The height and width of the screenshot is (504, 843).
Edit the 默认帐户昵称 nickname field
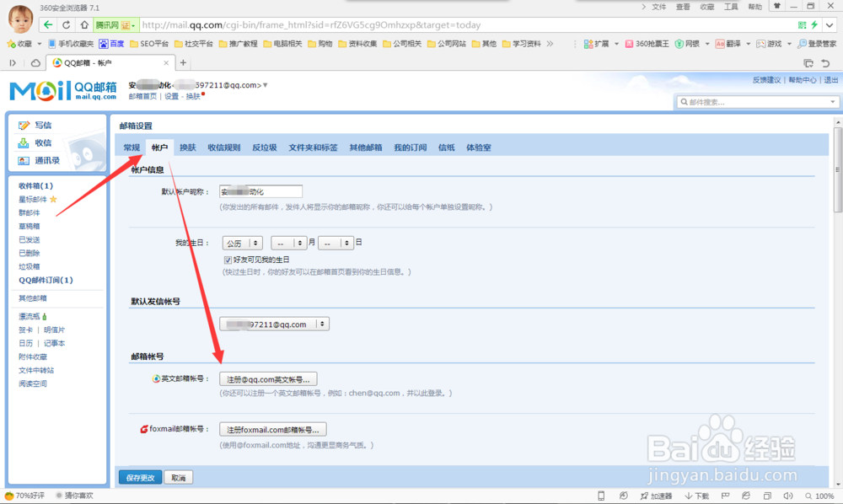tap(260, 191)
